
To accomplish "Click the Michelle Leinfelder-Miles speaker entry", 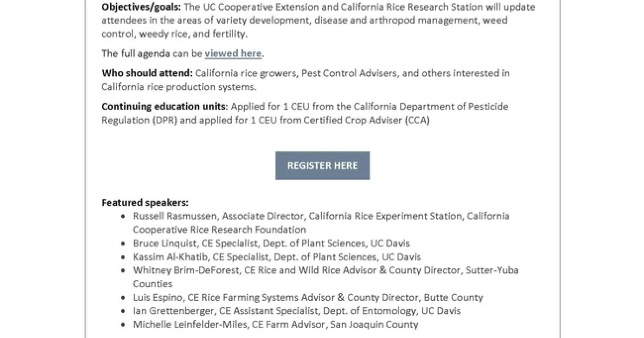I will [x=275, y=324].
